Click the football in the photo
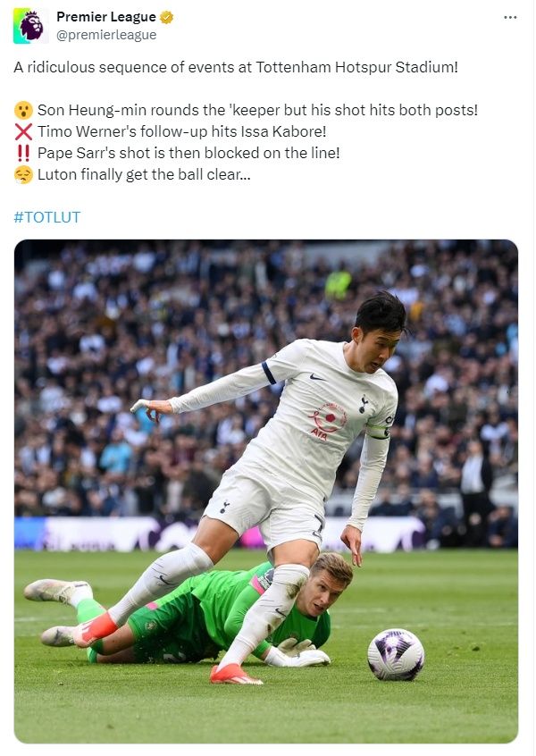The width and height of the screenshot is (536, 756). pyautogui.click(x=396, y=655)
